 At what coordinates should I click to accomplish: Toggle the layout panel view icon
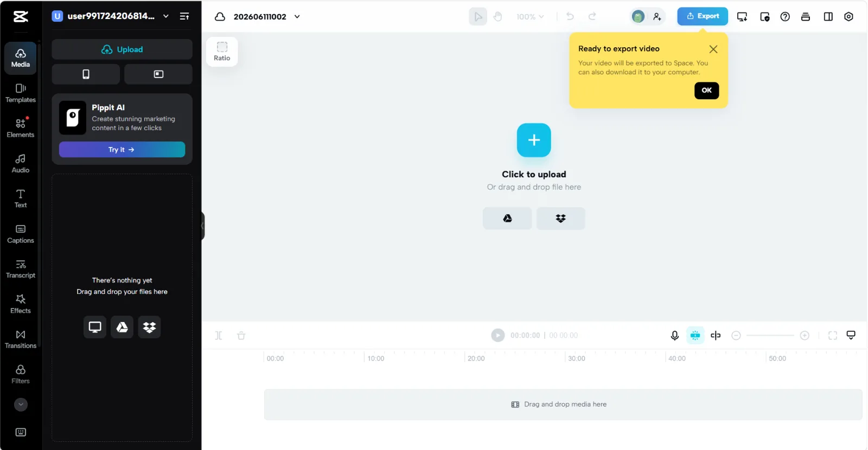click(x=828, y=17)
